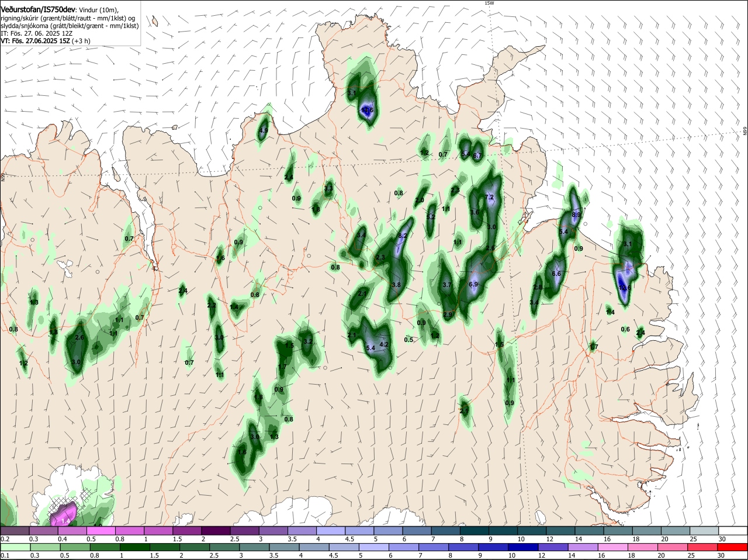Click the 4.9 precipitation value near the north coast
Screen dimensions: 748x560
pyautogui.click(x=264, y=131)
